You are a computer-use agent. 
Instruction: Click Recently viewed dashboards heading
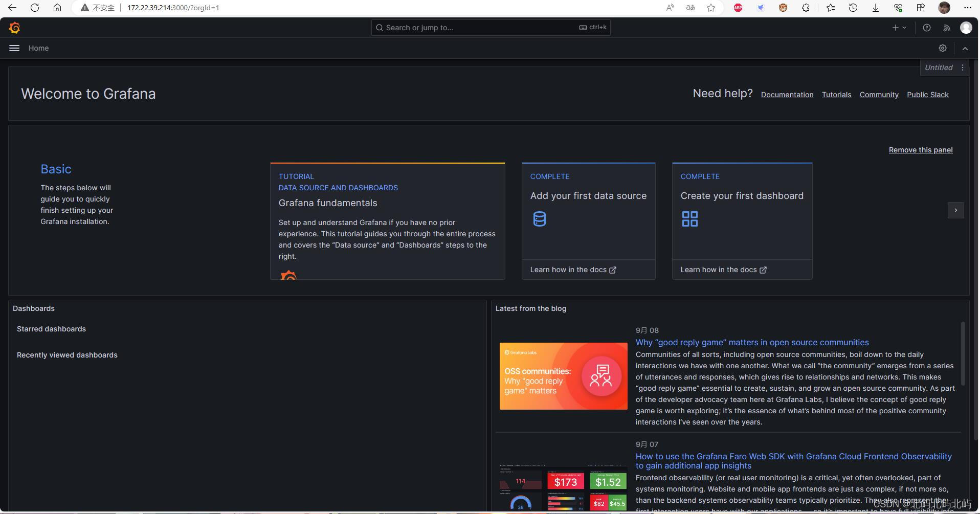[x=67, y=355]
